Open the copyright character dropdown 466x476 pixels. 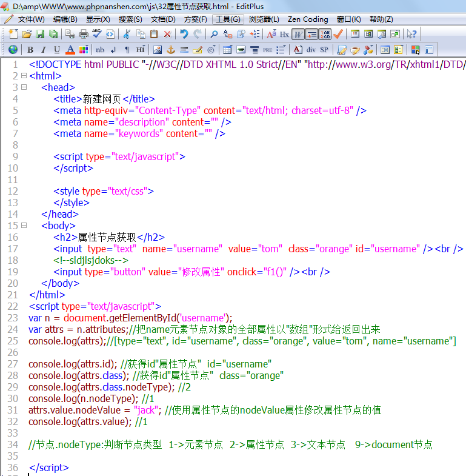211,50
